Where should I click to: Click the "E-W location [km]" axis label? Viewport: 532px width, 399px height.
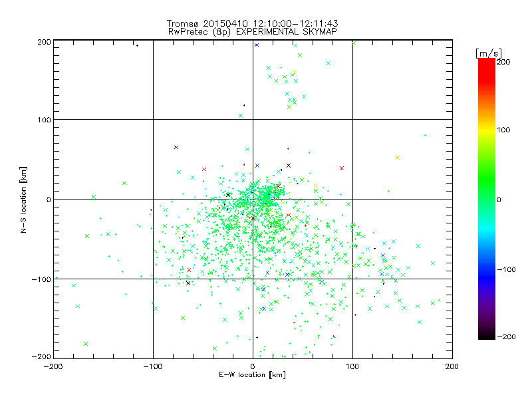[x=252, y=374]
